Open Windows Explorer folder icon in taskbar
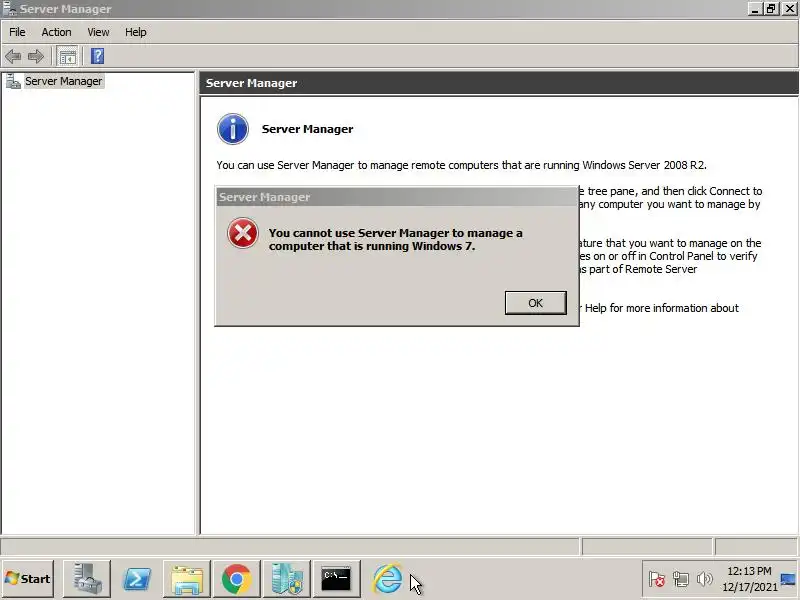The image size is (800, 600). tap(187, 579)
